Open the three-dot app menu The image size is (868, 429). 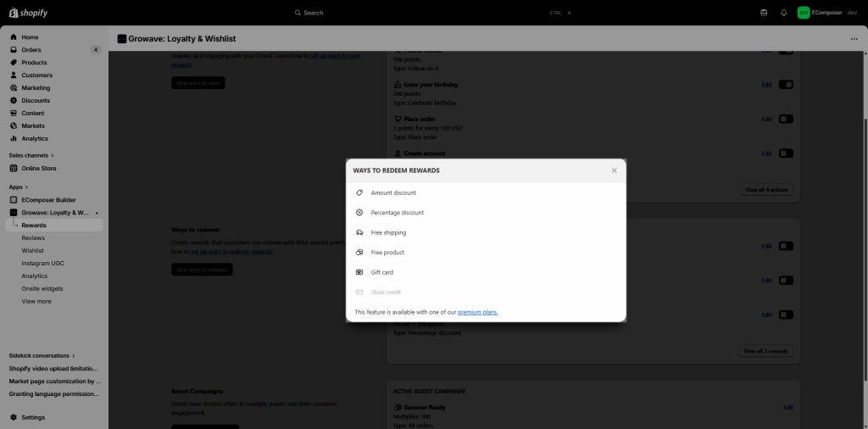point(854,39)
